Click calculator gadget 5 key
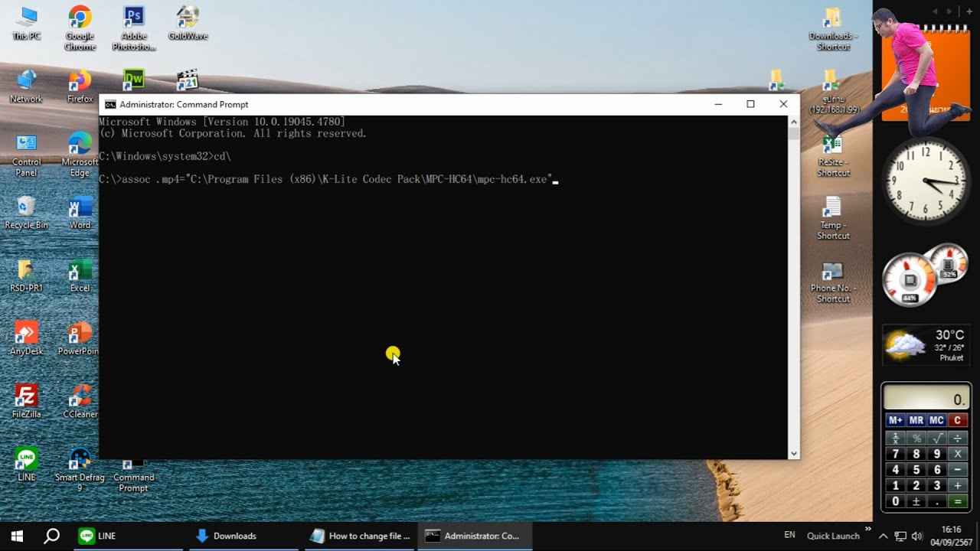Screen dimensions: 980x551 click(x=916, y=470)
